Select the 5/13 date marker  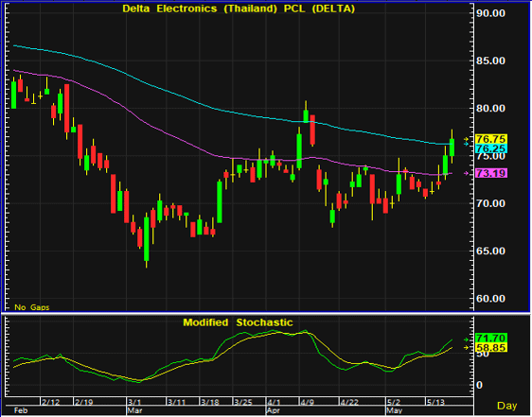[x=436, y=402]
